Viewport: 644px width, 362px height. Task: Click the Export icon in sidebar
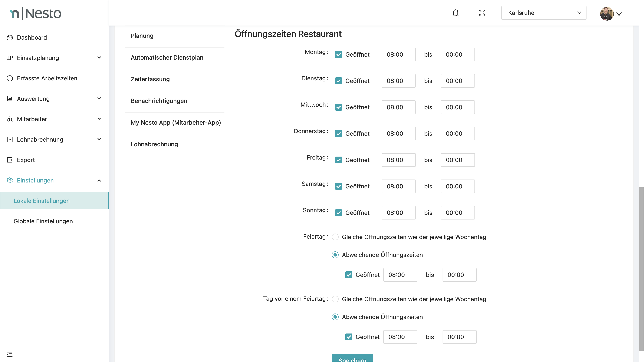coord(10,160)
